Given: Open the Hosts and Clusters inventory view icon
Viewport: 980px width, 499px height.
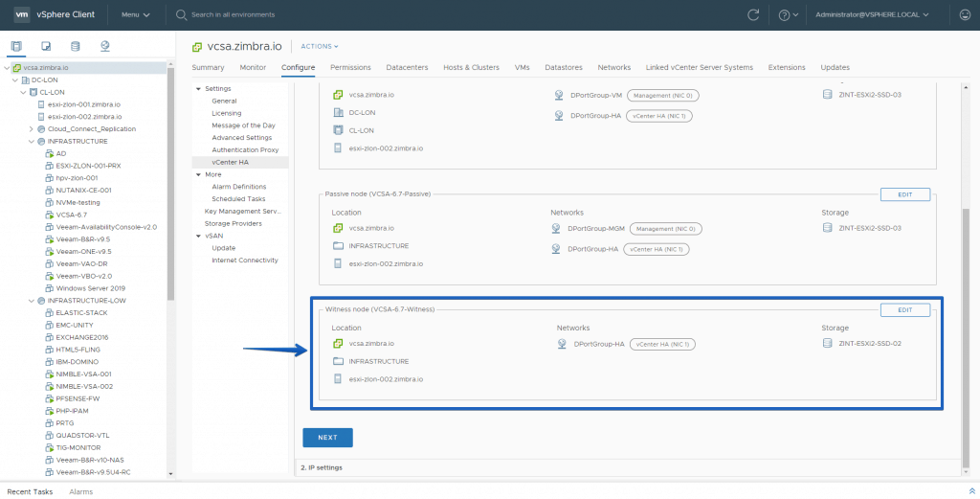Looking at the screenshot, I should tap(16, 46).
